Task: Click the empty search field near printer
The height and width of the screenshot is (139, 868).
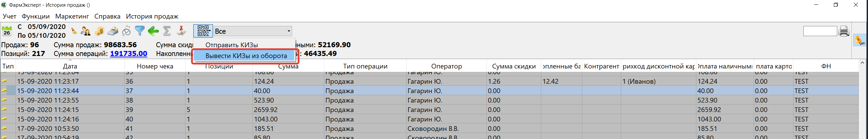Action: 820,31
